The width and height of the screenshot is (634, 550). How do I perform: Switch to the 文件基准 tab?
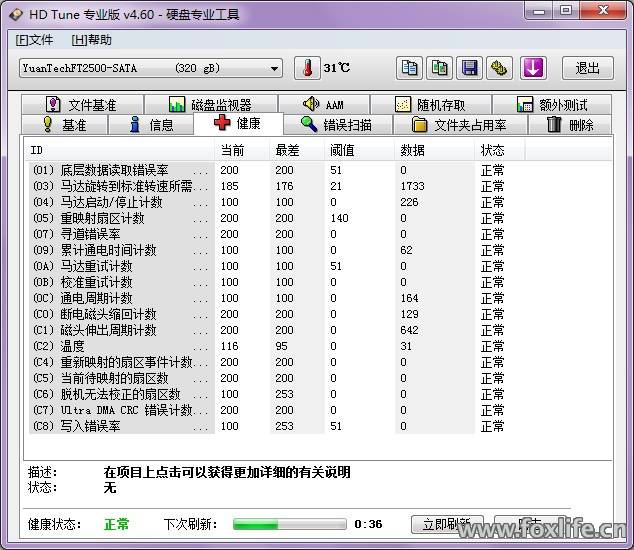tap(82, 105)
